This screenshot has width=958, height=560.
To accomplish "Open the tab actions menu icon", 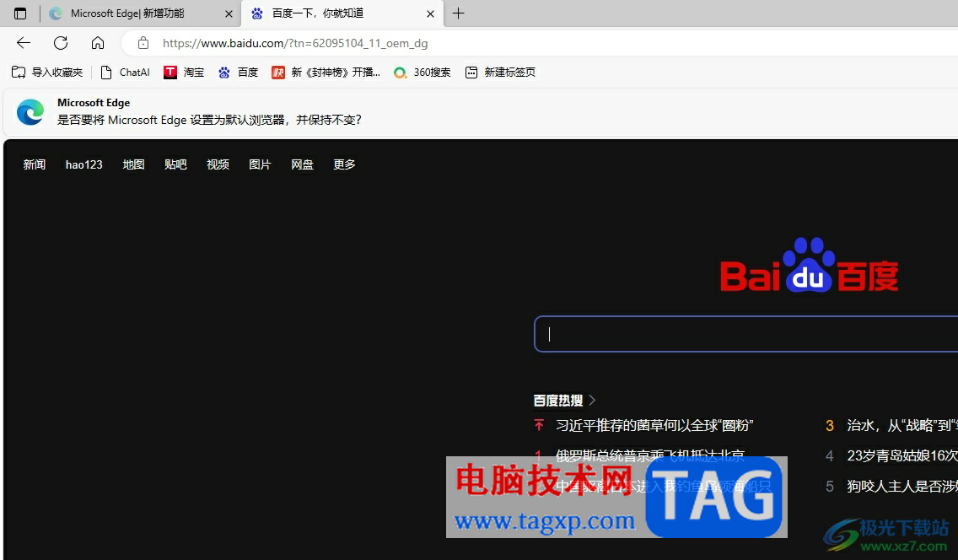I will pyautogui.click(x=20, y=13).
